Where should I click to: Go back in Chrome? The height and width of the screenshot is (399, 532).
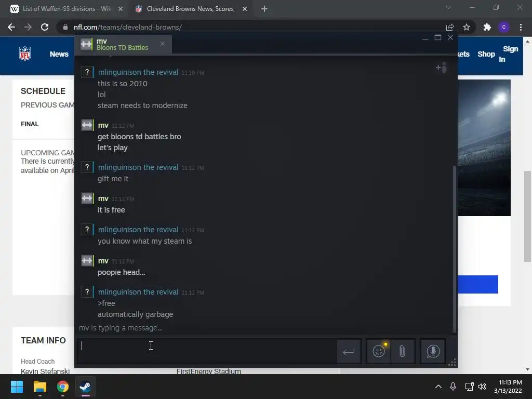click(x=11, y=27)
